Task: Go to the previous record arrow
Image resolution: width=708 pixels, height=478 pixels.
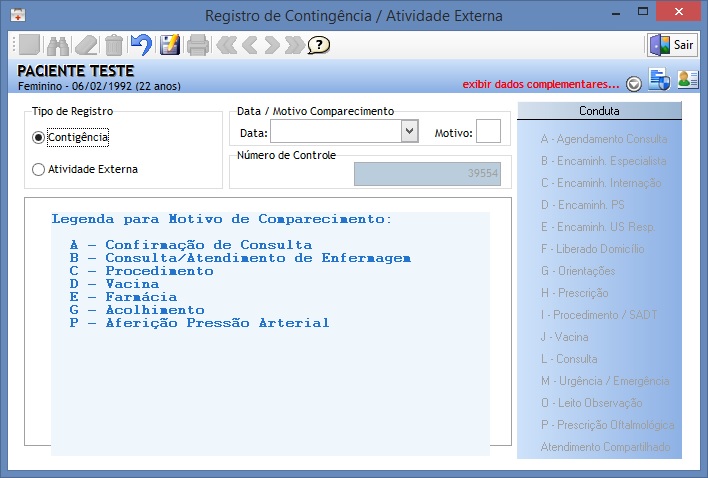Action: 249,45
